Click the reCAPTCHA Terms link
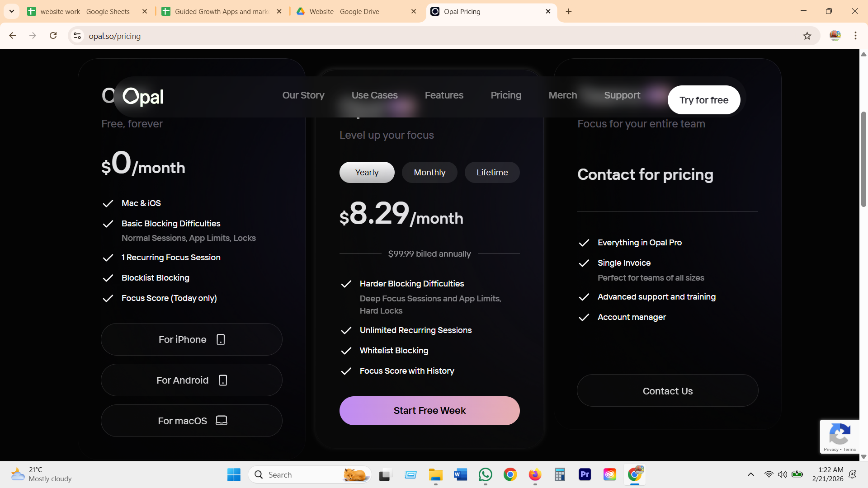The height and width of the screenshot is (488, 868). coord(849,450)
